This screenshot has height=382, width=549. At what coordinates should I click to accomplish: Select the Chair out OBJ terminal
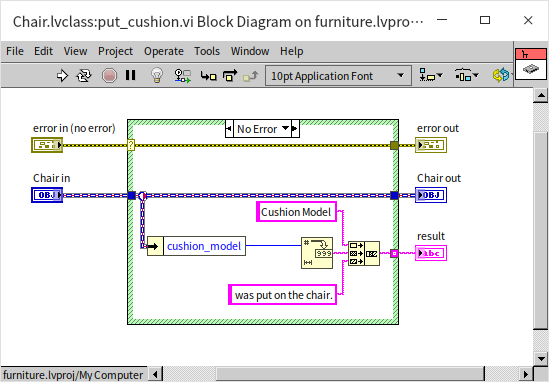(431, 195)
